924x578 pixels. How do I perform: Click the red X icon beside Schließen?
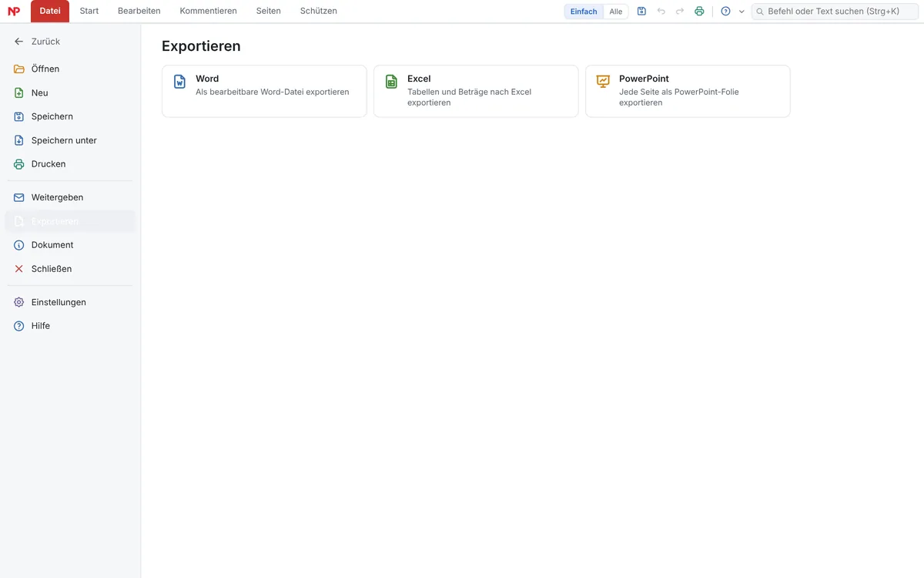[x=19, y=269]
